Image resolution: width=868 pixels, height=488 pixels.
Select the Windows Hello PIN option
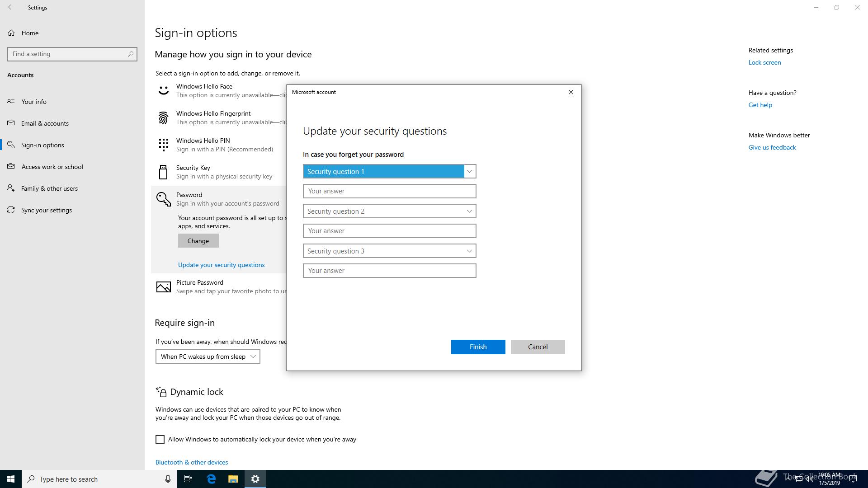pos(219,145)
